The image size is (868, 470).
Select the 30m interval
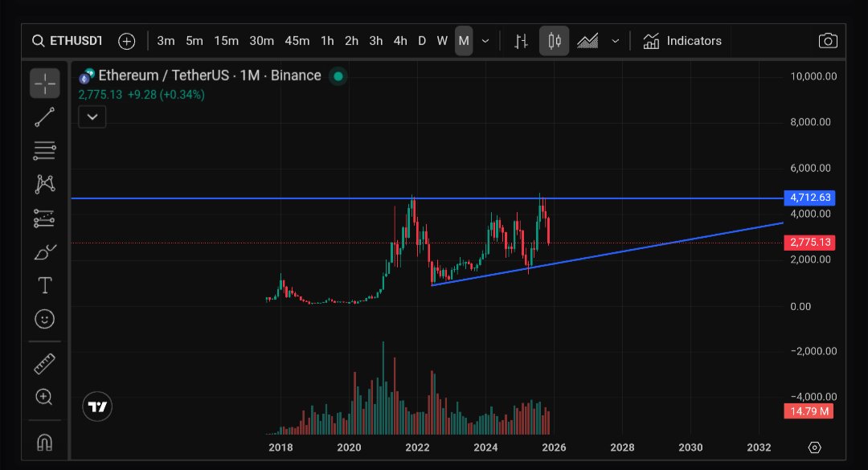tap(261, 41)
